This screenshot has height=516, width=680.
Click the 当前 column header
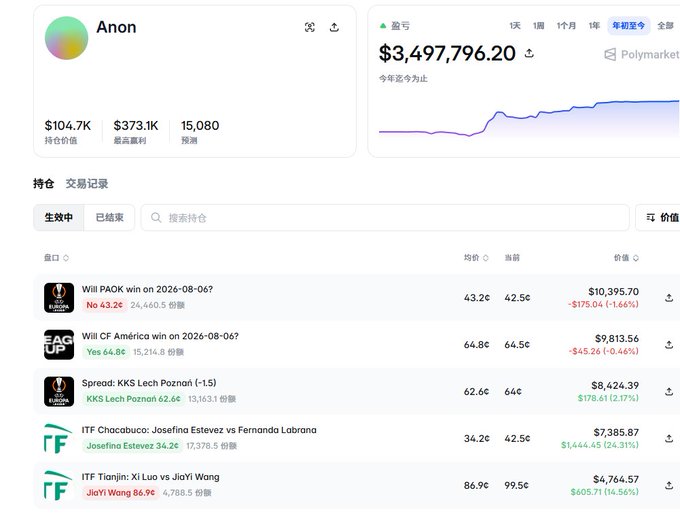click(x=512, y=258)
